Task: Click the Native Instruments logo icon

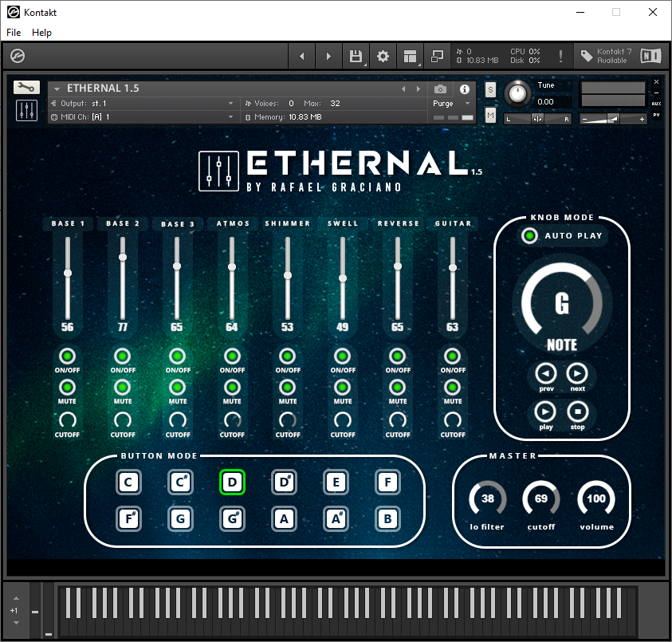Action: pyautogui.click(x=650, y=56)
